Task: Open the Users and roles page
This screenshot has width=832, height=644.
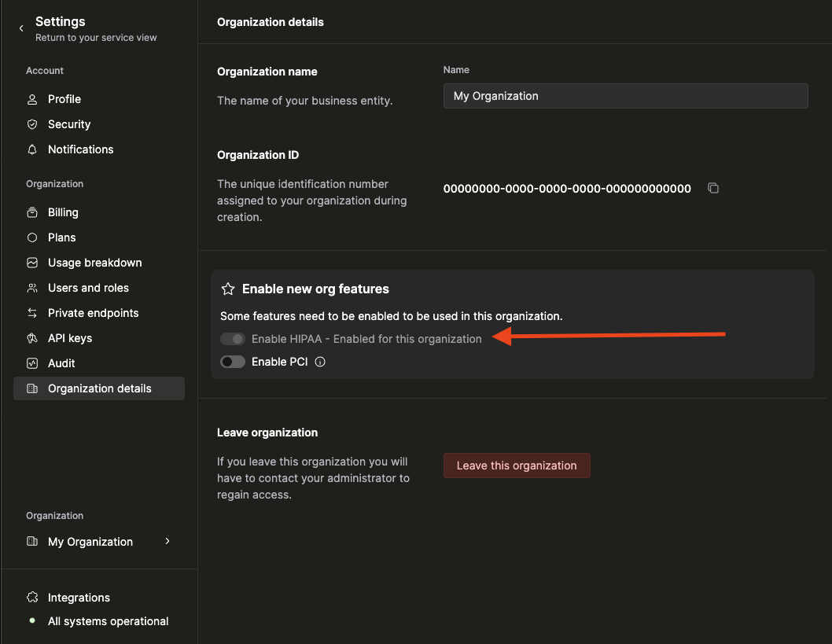Action: [88, 288]
